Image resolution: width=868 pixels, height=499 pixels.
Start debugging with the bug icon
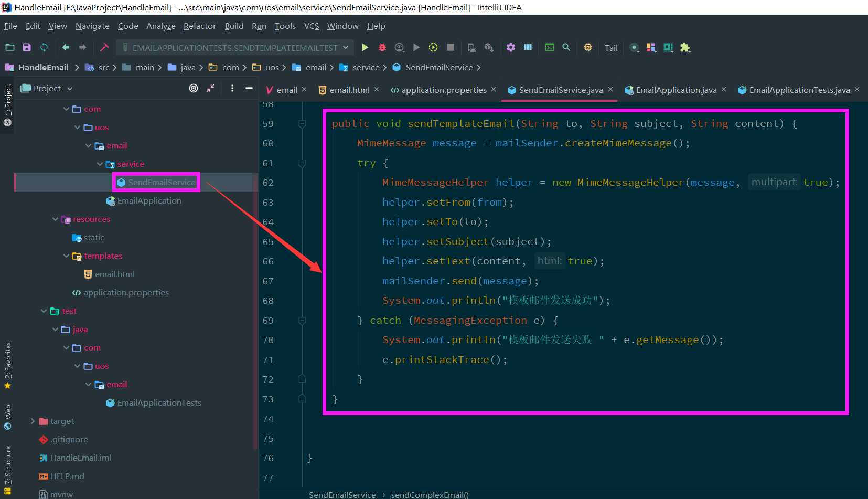[382, 47]
